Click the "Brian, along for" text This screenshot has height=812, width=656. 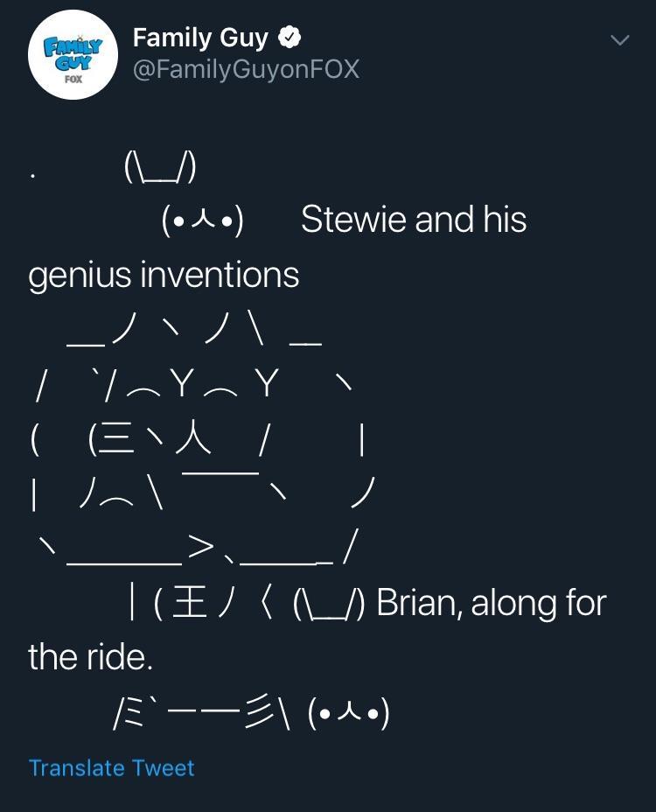click(x=491, y=604)
